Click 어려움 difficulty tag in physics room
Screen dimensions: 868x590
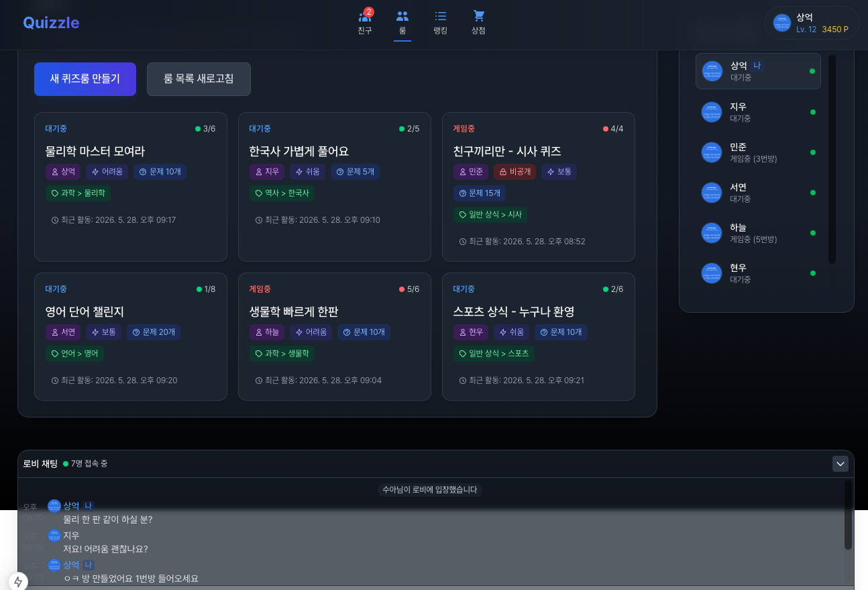pyautogui.click(x=107, y=172)
